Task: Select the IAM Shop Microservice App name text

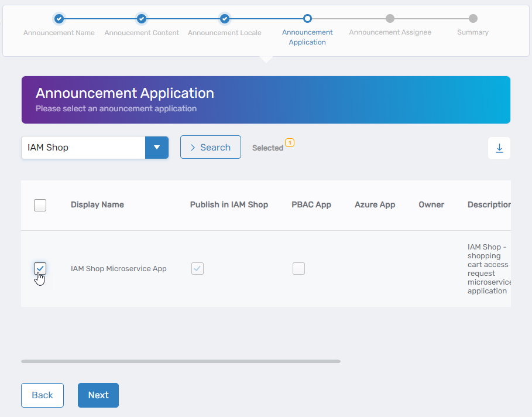Action: pyautogui.click(x=118, y=268)
